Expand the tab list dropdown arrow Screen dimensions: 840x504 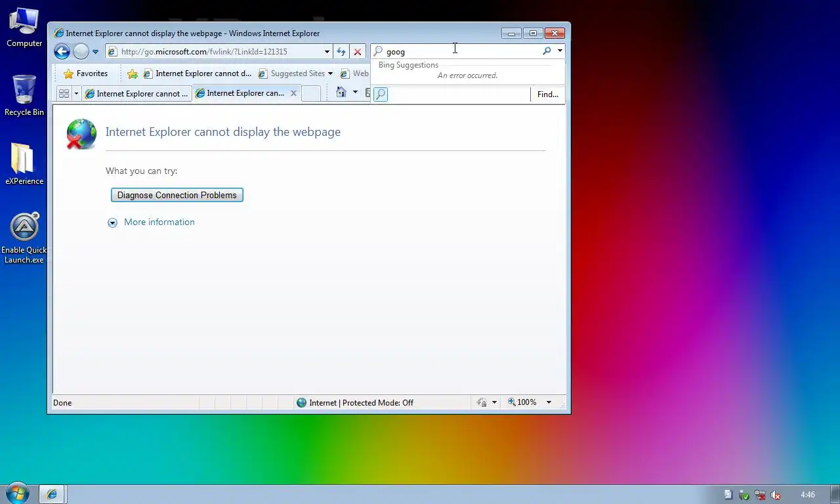click(x=76, y=94)
